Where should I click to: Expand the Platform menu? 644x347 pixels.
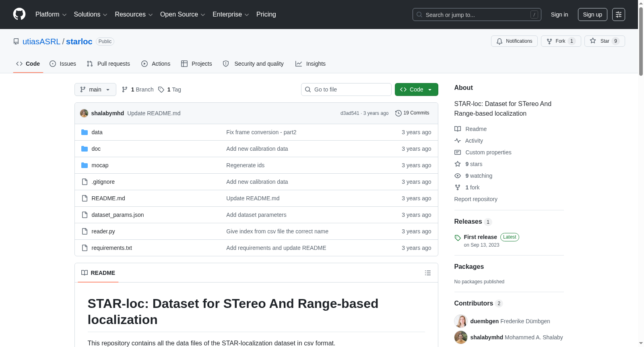(51, 15)
